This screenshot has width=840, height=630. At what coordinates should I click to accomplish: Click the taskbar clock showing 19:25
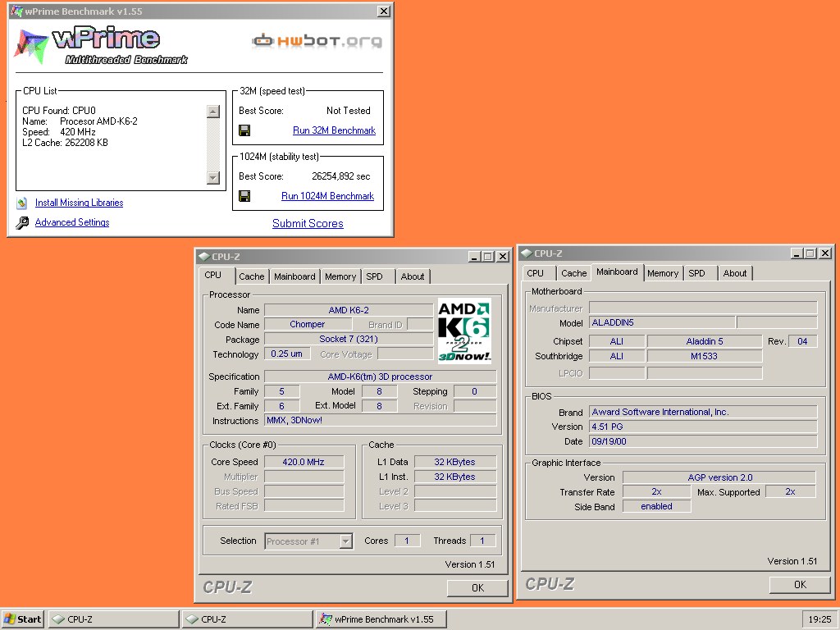coord(820,619)
